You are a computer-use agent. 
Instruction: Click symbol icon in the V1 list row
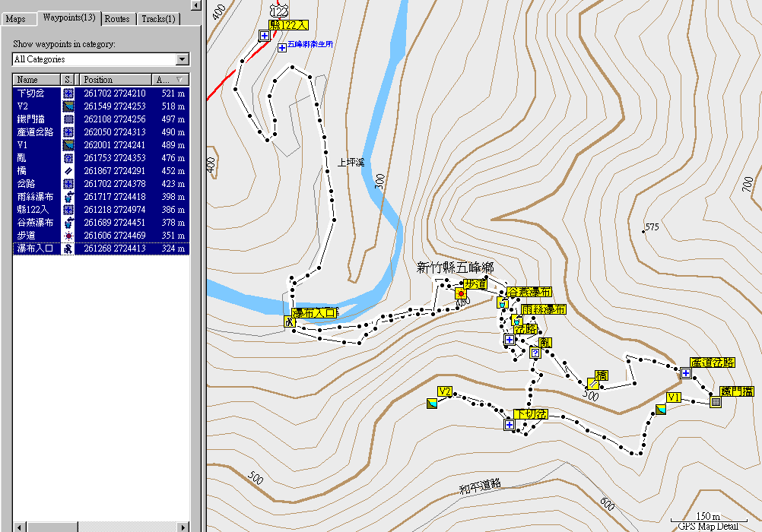(x=68, y=145)
